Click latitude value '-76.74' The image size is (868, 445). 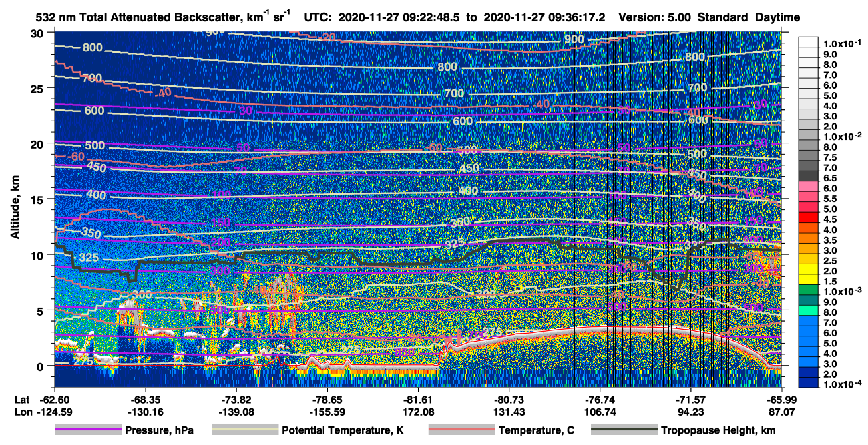click(600, 399)
